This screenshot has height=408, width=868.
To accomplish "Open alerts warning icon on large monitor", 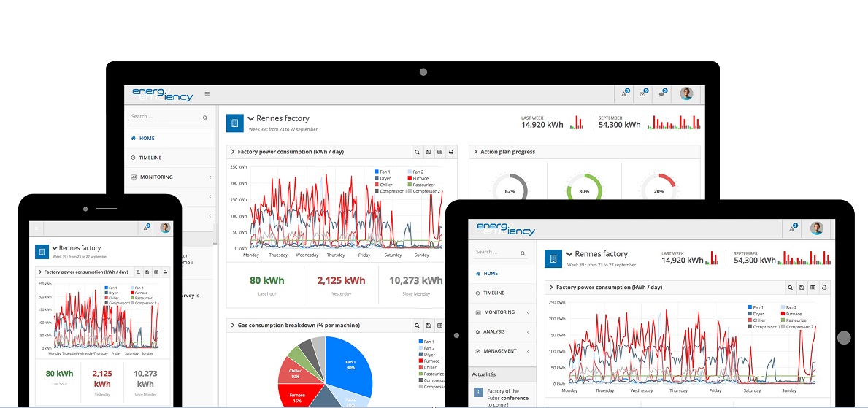I will [x=625, y=93].
